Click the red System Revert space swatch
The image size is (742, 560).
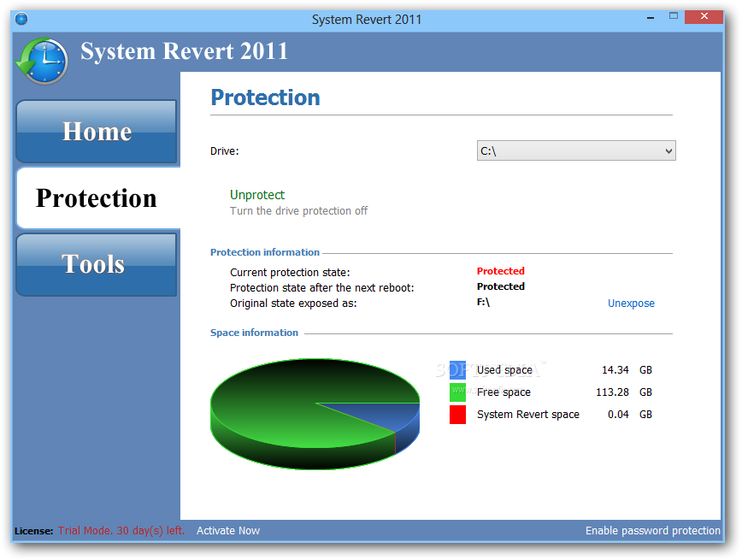457,414
